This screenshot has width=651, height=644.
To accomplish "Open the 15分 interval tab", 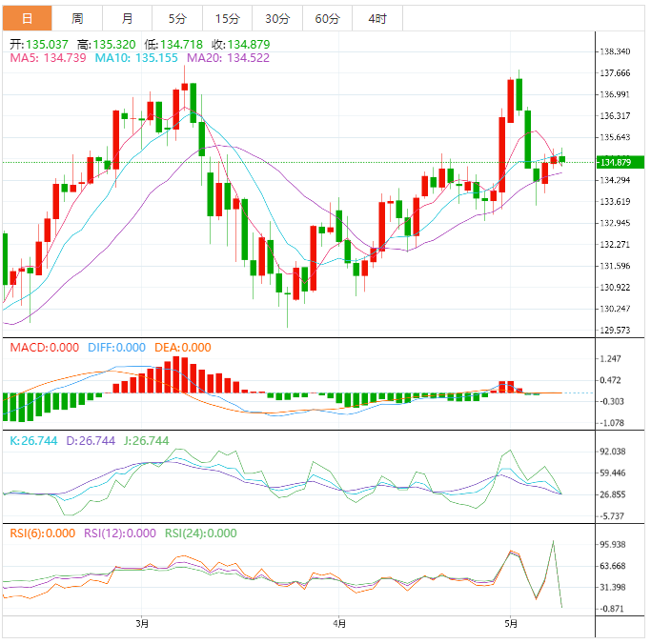I will pos(227,19).
